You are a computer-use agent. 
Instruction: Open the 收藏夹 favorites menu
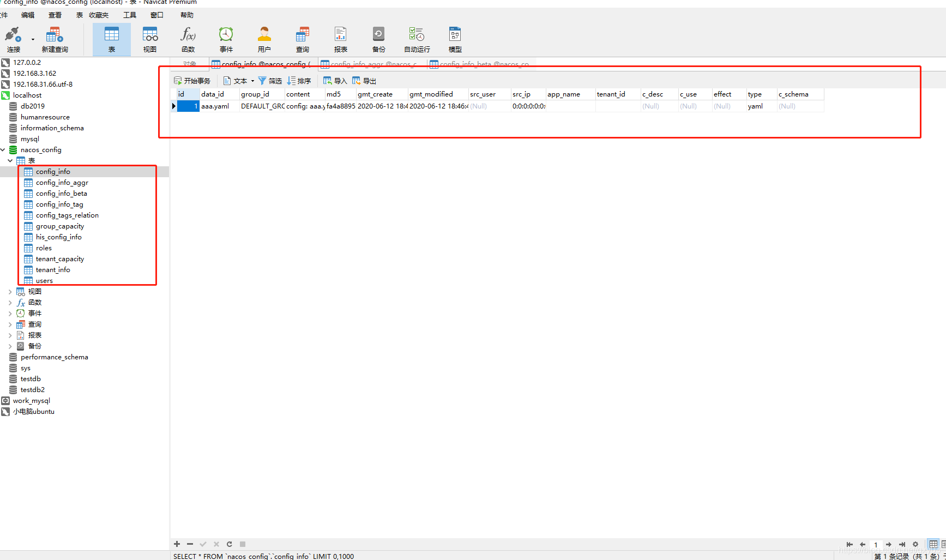coord(99,15)
